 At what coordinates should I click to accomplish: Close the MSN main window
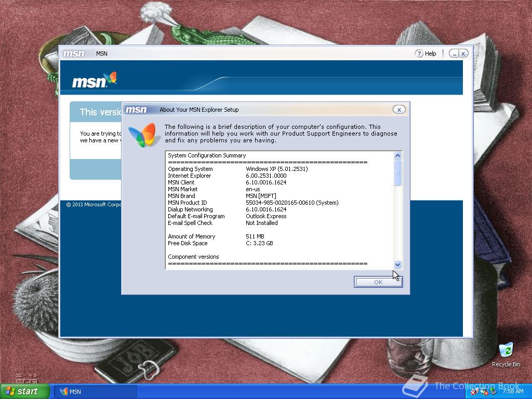click(463, 54)
